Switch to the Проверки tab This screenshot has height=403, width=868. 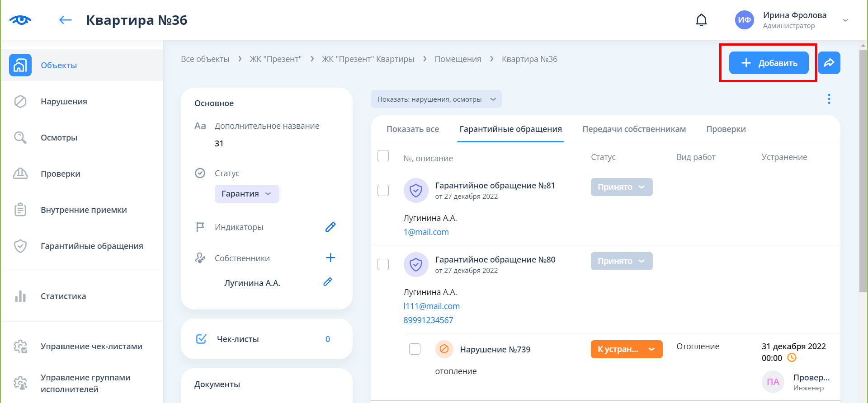(x=726, y=129)
